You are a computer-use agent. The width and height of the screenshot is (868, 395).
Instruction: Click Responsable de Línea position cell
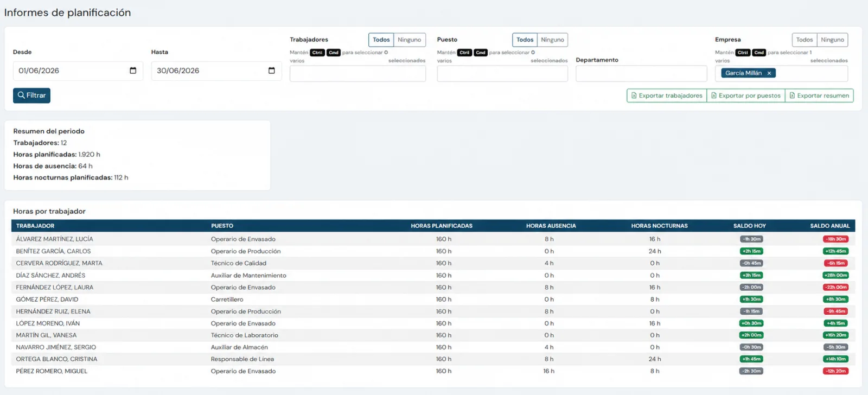click(x=242, y=359)
